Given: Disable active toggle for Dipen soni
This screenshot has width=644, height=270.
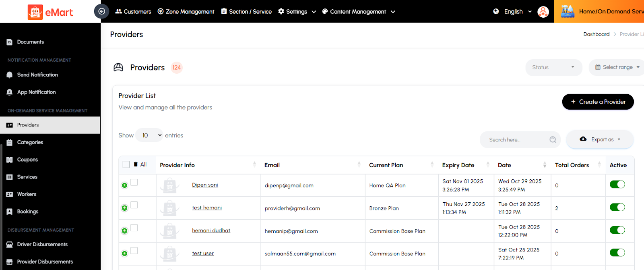Looking at the screenshot, I should pos(617,185).
